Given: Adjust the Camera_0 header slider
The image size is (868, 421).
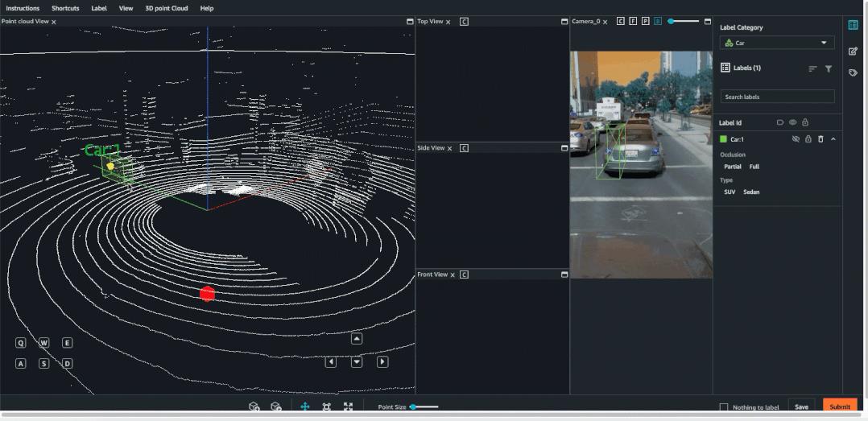Looking at the screenshot, I should (683, 21).
